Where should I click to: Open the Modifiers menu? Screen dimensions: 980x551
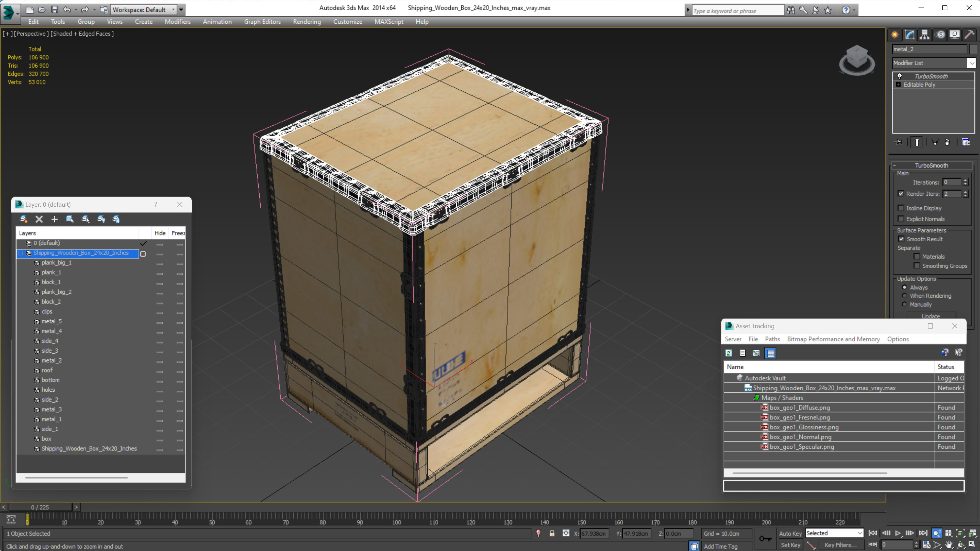tap(177, 22)
